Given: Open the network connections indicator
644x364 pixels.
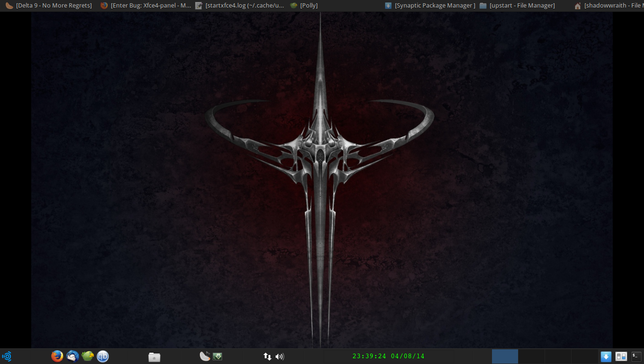Looking at the screenshot, I should coord(268,356).
